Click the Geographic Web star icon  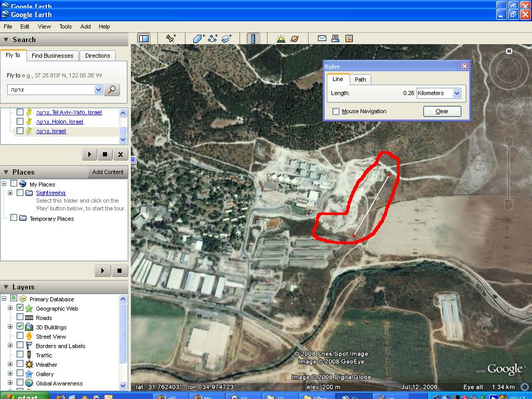point(29,309)
